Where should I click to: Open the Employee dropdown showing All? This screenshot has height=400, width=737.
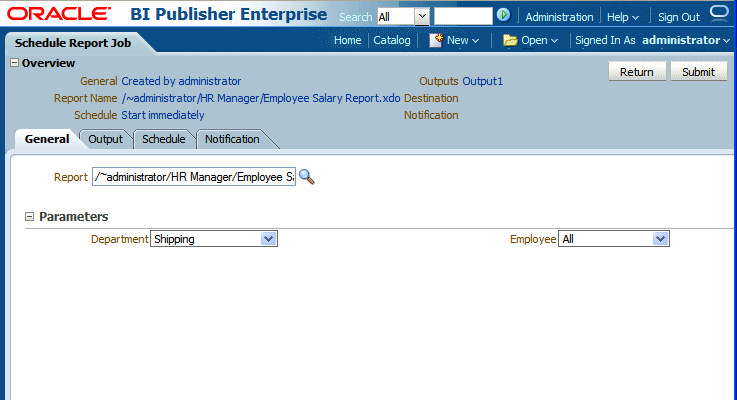click(x=614, y=239)
